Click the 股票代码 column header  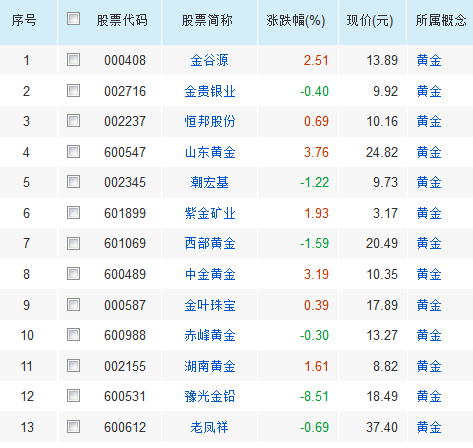click(x=122, y=21)
